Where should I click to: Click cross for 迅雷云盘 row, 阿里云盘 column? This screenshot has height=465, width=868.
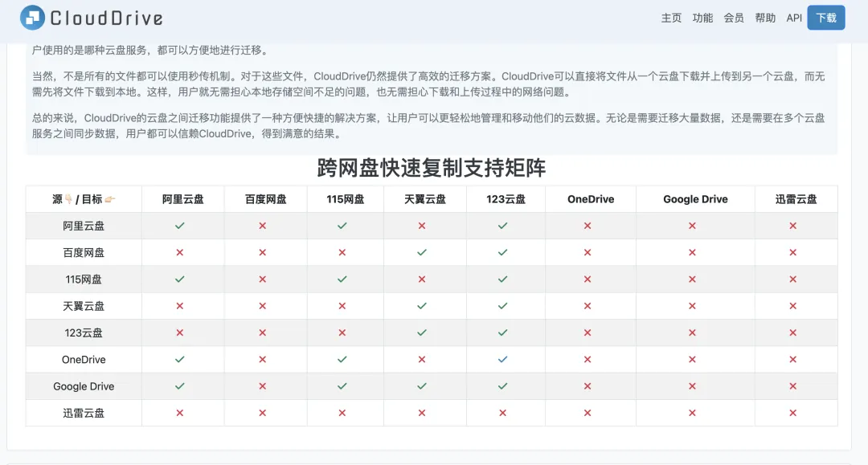pos(180,413)
